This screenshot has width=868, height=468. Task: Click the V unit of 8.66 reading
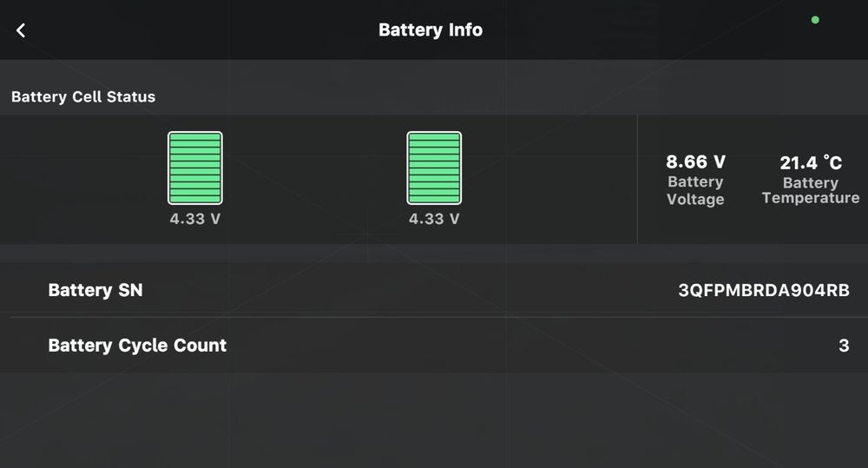click(x=719, y=161)
